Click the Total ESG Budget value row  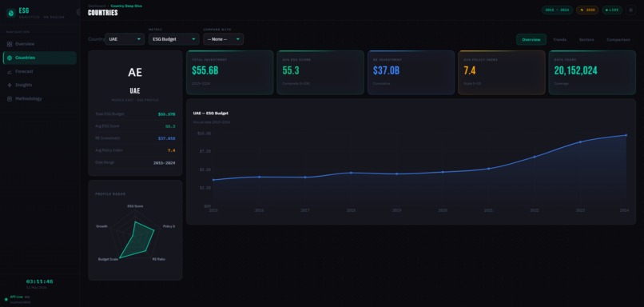point(135,114)
